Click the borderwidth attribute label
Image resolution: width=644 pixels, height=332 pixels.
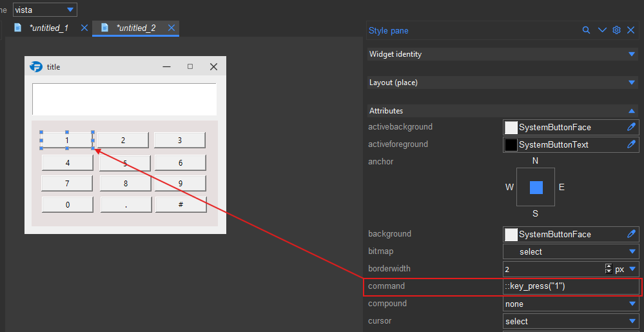[x=389, y=269]
